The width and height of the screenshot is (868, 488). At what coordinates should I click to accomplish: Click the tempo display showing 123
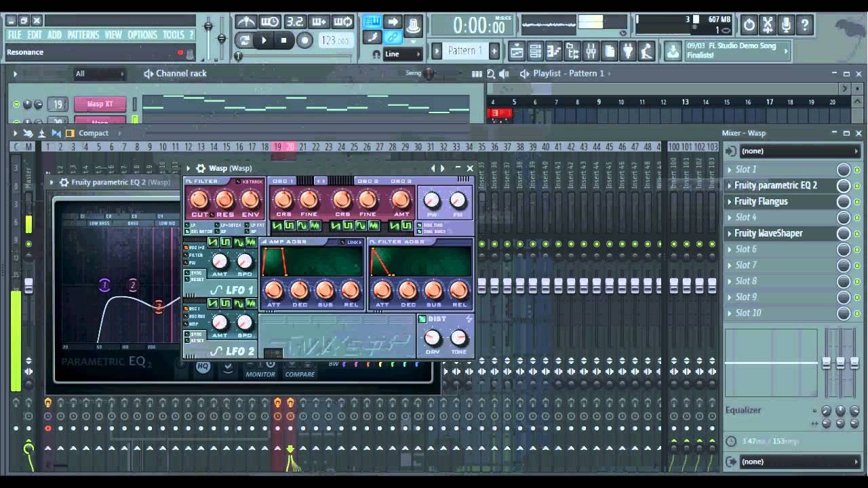tap(334, 40)
